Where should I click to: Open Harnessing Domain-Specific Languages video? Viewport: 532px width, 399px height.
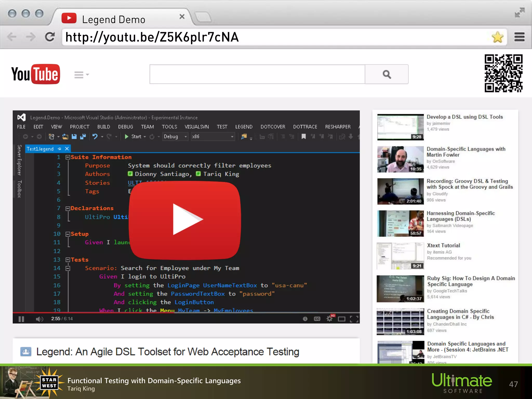point(461,216)
